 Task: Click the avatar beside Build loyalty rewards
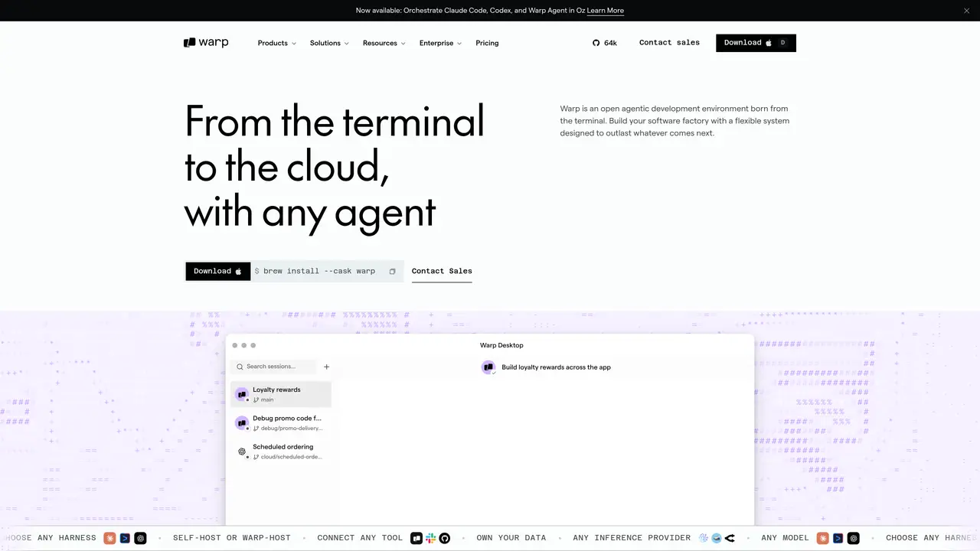click(x=488, y=367)
